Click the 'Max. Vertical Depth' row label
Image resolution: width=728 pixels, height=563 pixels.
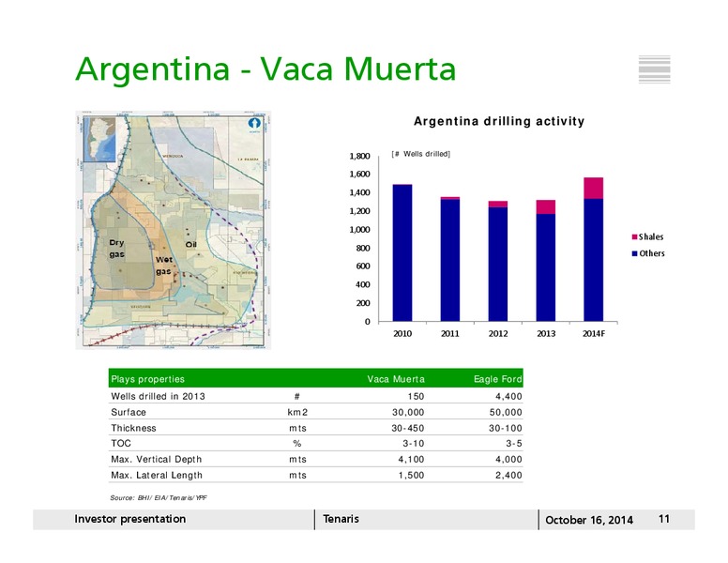pos(157,460)
